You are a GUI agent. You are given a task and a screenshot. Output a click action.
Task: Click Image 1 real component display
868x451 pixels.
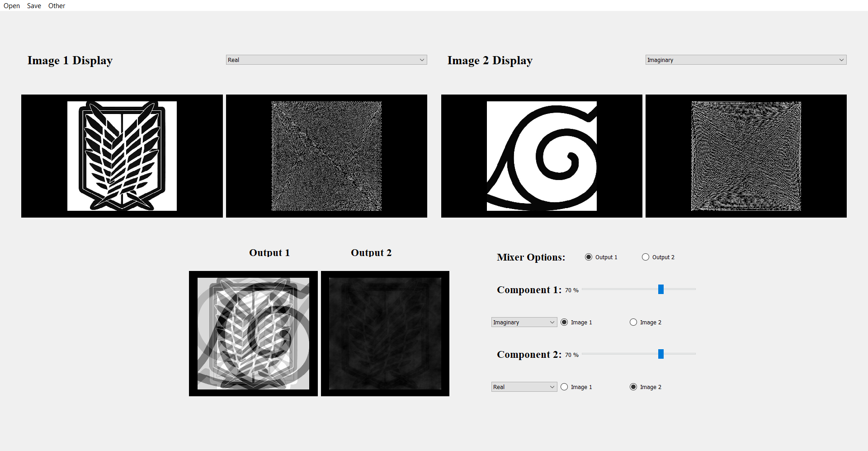click(x=326, y=156)
